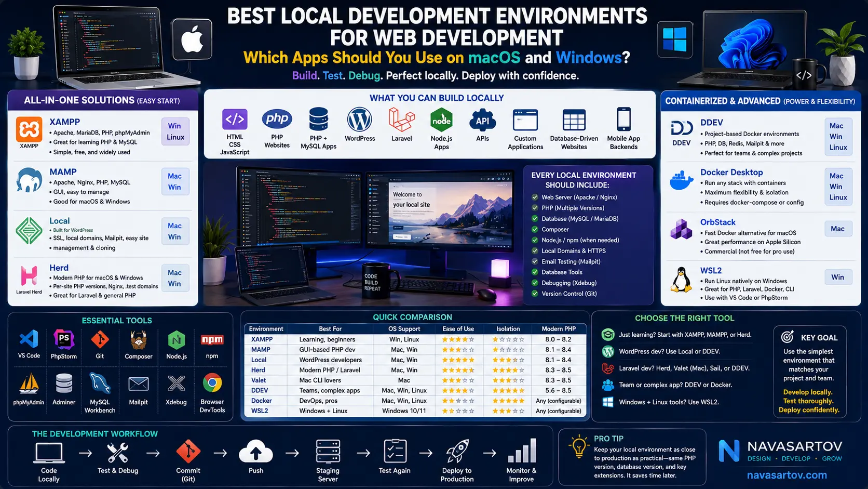Click the Docker Desktop whale icon
Viewport: 868px width, 489px height.
(x=682, y=180)
